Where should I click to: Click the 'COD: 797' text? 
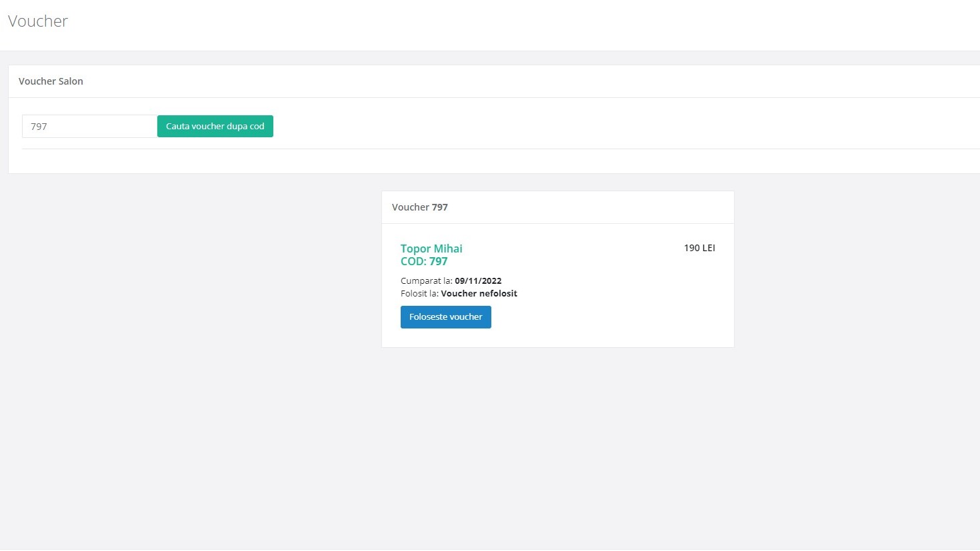424,261
